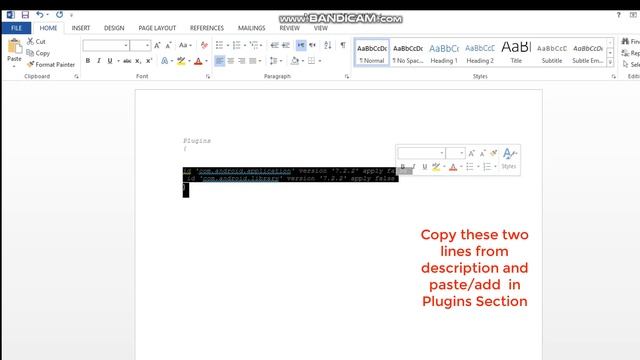Grow font size in ribbon
The width and height of the screenshot is (640, 360).
coord(157,45)
